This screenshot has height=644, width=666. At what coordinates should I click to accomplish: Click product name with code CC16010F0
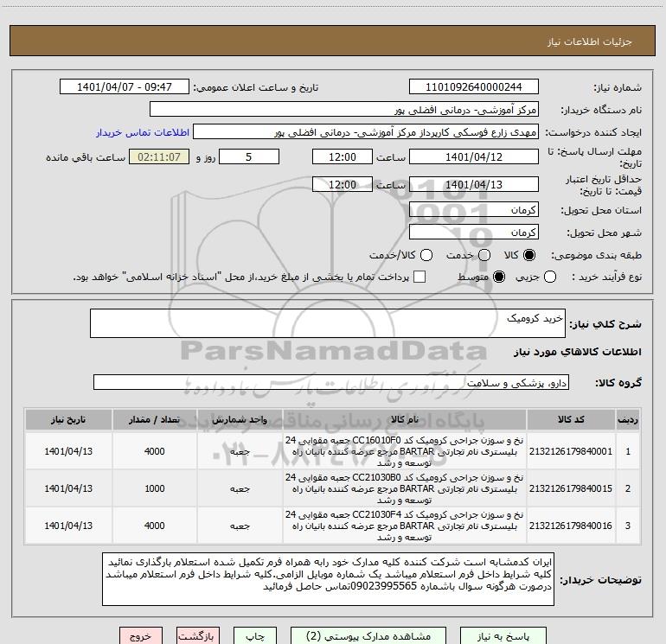(x=405, y=451)
